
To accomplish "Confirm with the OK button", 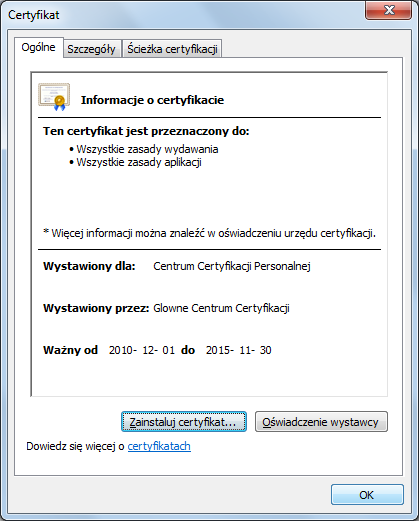I will (x=367, y=495).
